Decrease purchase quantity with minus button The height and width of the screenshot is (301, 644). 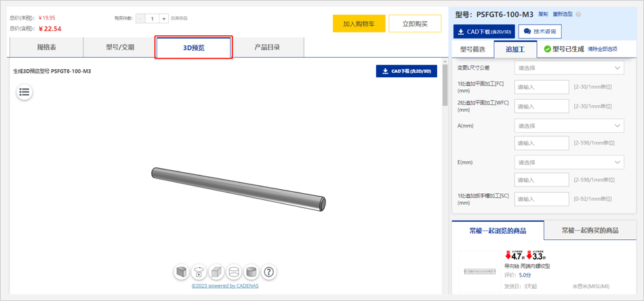(x=140, y=19)
